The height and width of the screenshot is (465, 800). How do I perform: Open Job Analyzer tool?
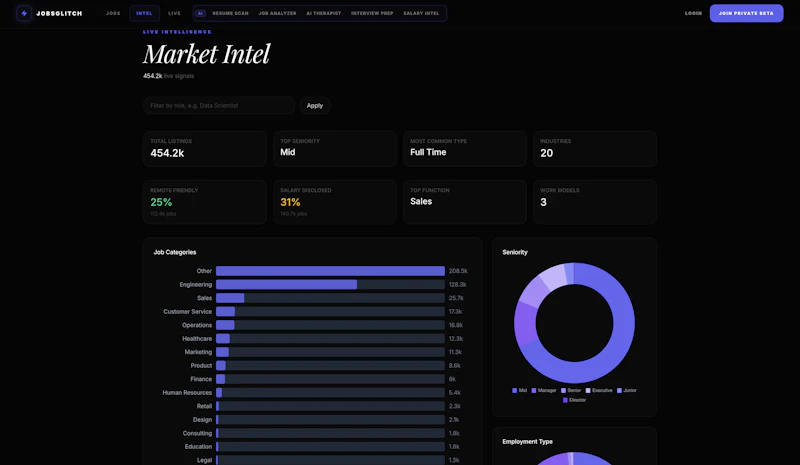point(278,13)
